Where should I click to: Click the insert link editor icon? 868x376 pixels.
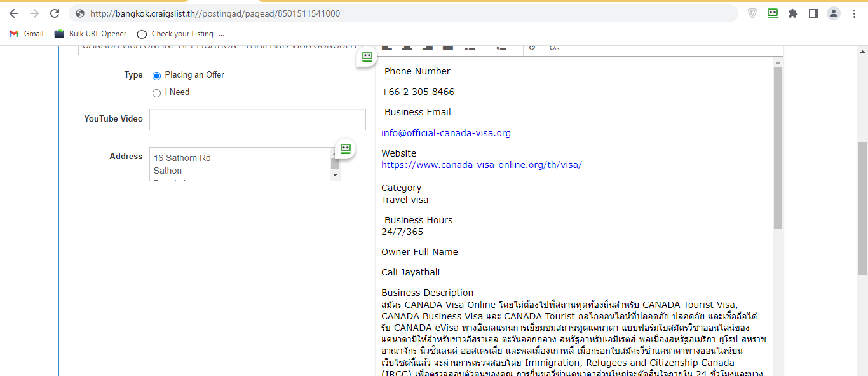tap(532, 47)
